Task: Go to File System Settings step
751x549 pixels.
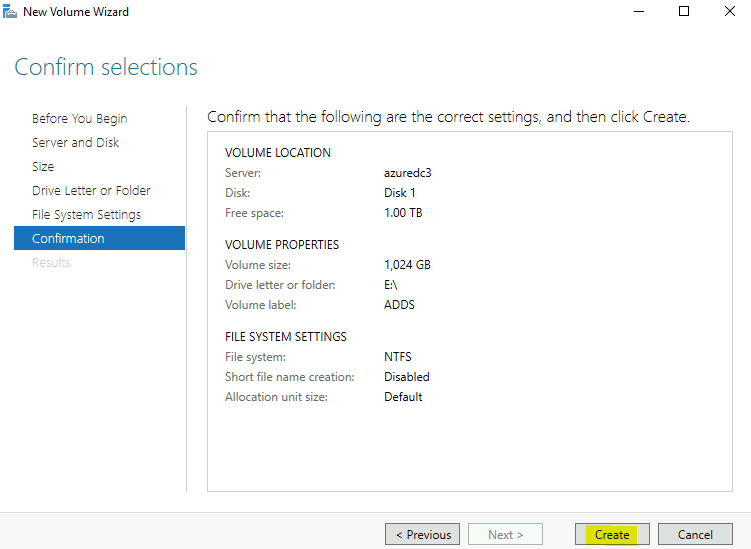Action: click(86, 214)
